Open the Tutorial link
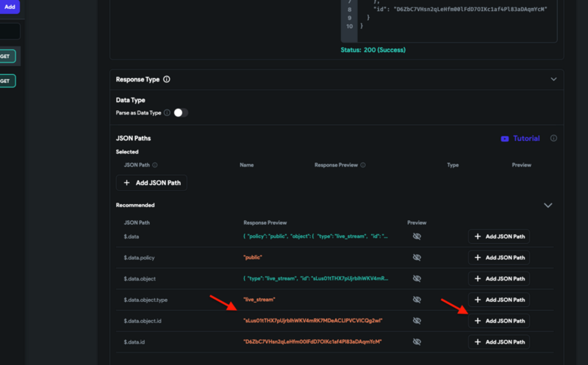The image size is (588, 365). pyautogui.click(x=526, y=138)
